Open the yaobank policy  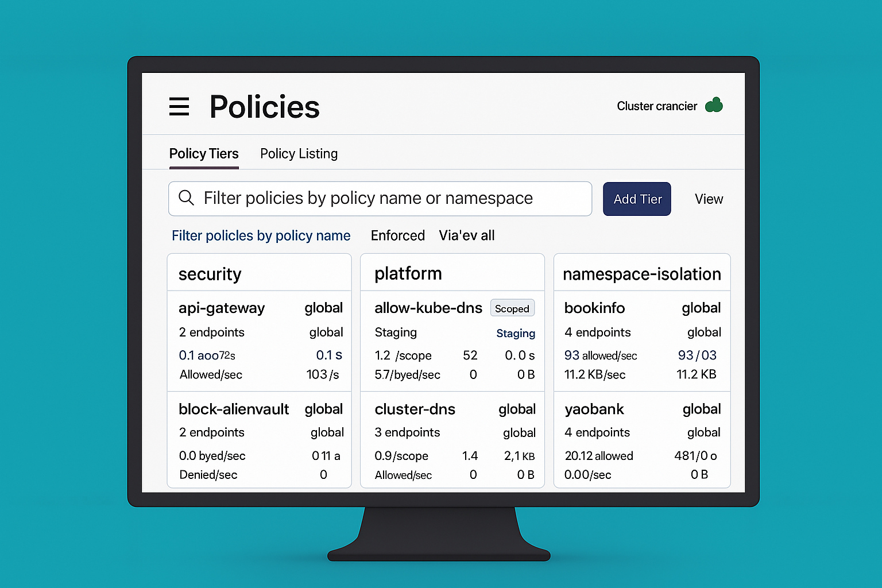(594, 409)
